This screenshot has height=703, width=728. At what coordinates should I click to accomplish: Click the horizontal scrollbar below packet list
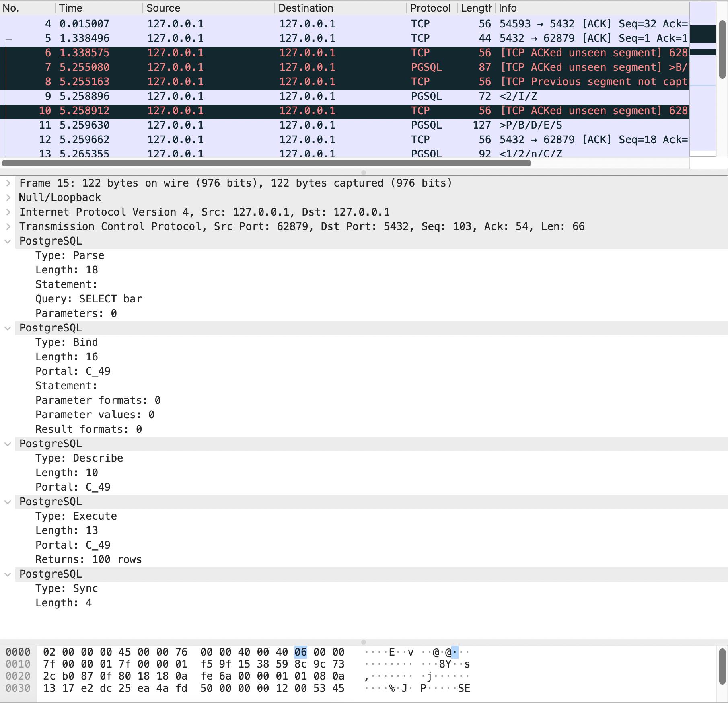tap(265, 163)
